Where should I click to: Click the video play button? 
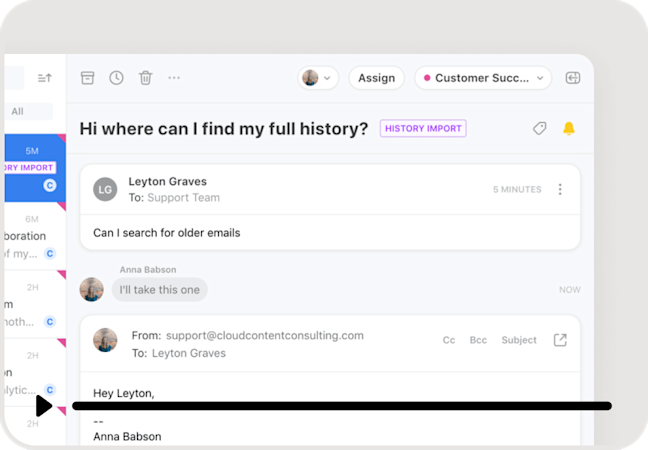coord(44,406)
